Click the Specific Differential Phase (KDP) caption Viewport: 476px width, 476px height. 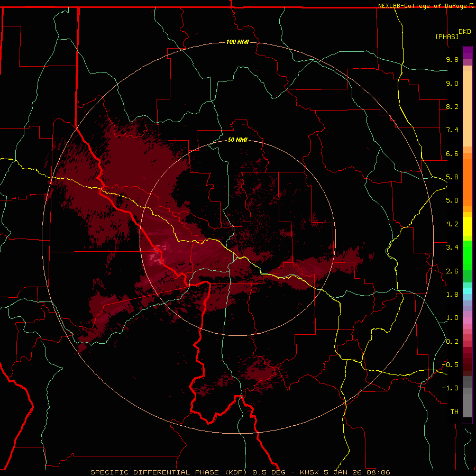tap(170, 472)
